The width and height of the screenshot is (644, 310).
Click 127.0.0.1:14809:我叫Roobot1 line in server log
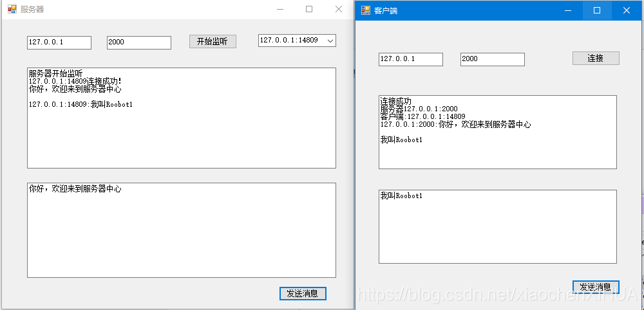(80, 104)
